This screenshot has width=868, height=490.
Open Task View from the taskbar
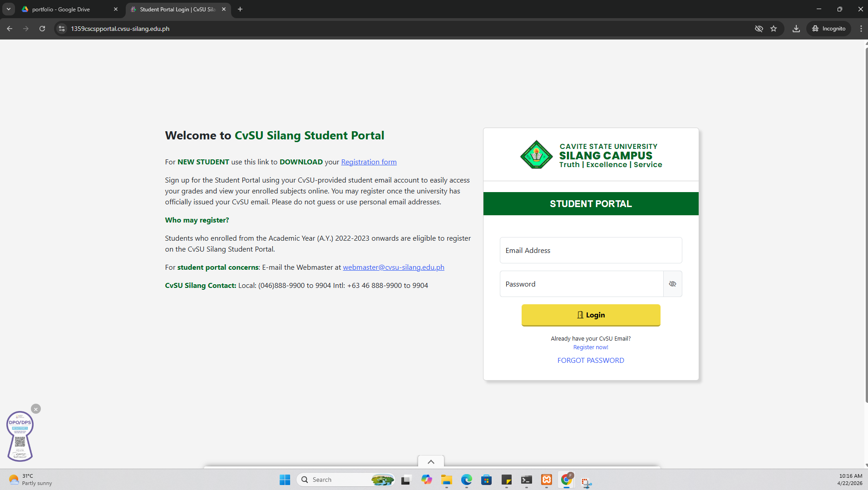[406, 480]
